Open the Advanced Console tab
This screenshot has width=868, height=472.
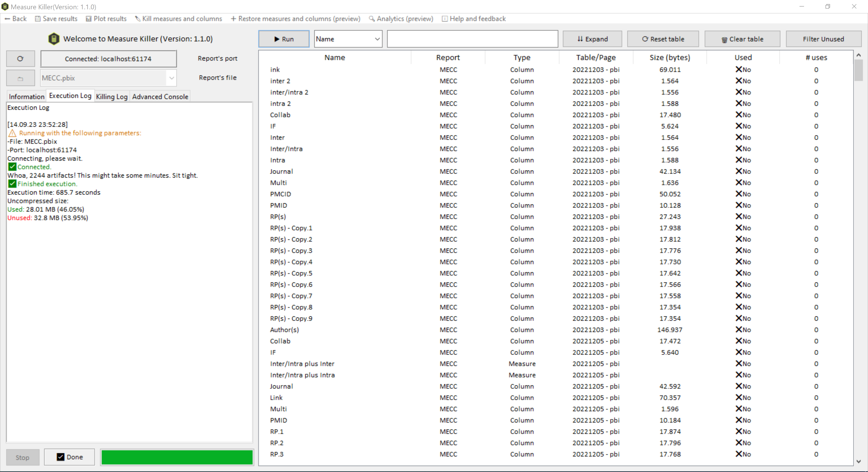point(160,96)
